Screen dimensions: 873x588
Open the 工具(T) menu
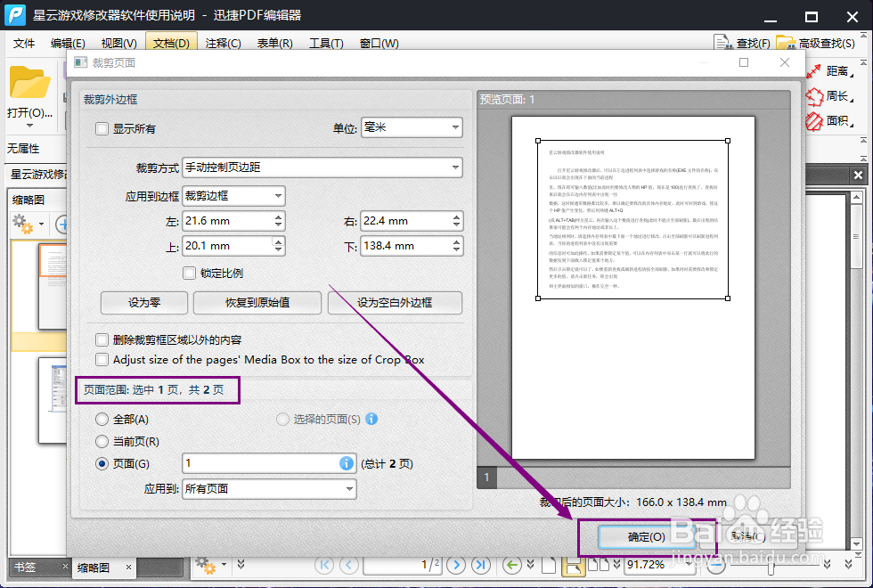(x=326, y=43)
